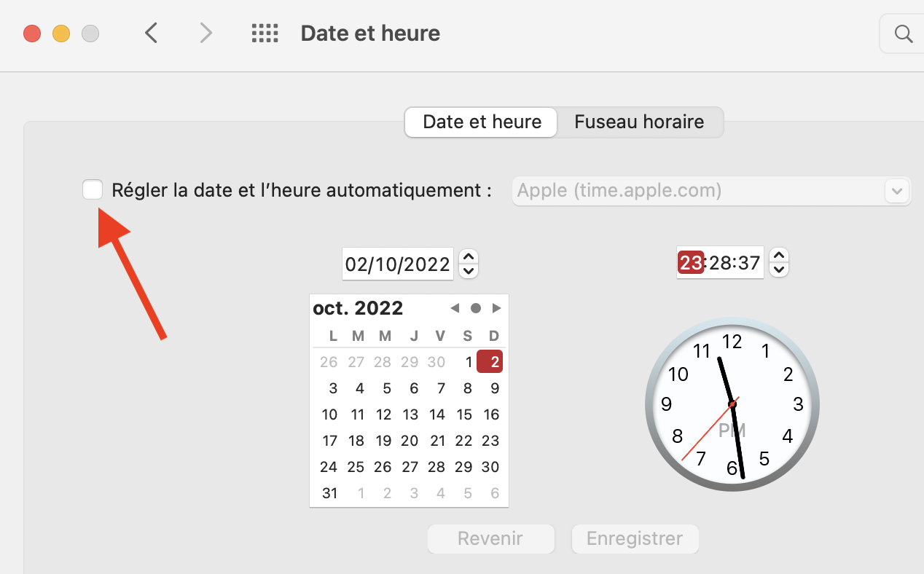The image size is (924, 574).
Task: Click the Revenir button
Action: [x=490, y=539]
